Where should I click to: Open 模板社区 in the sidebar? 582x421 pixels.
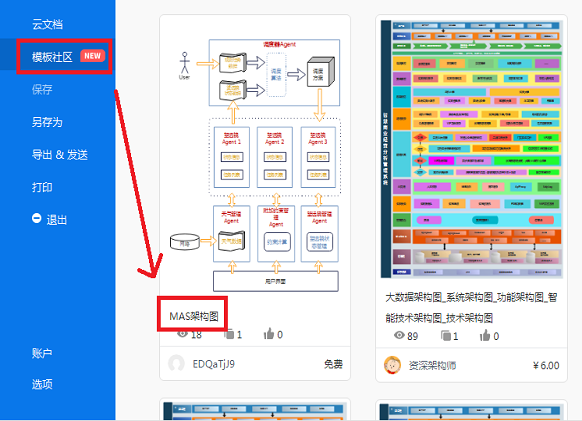tap(52, 57)
